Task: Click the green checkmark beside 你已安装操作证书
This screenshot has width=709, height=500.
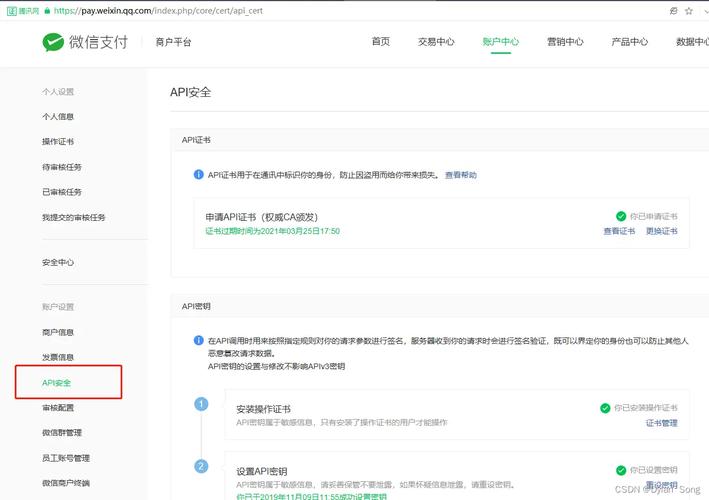Action: pyautogui.click(x=605, y=408)
